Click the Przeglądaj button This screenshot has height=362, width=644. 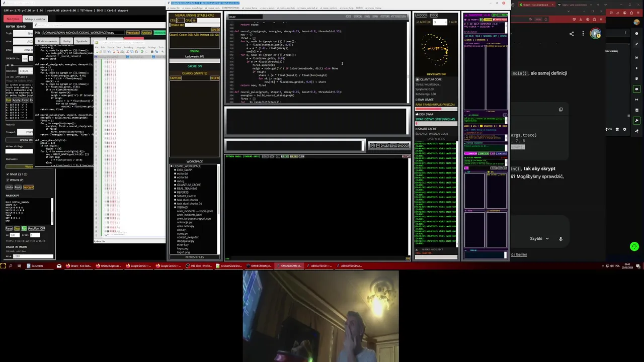133,33
